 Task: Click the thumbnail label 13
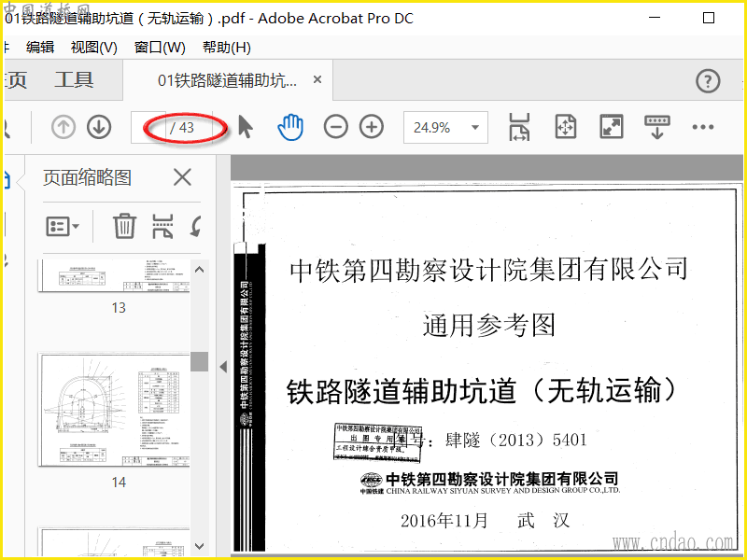119,308
